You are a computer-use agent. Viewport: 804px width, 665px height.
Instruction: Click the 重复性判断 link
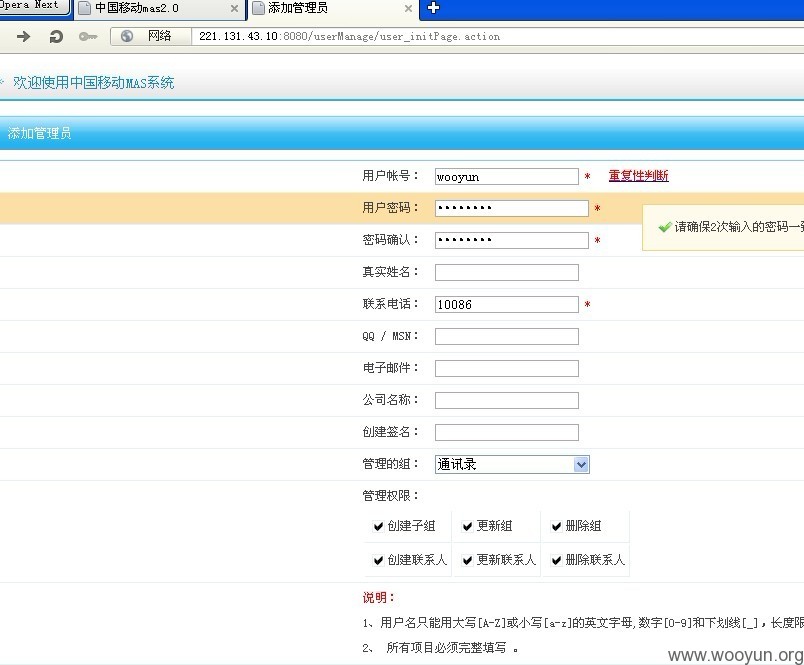point(638,176)
